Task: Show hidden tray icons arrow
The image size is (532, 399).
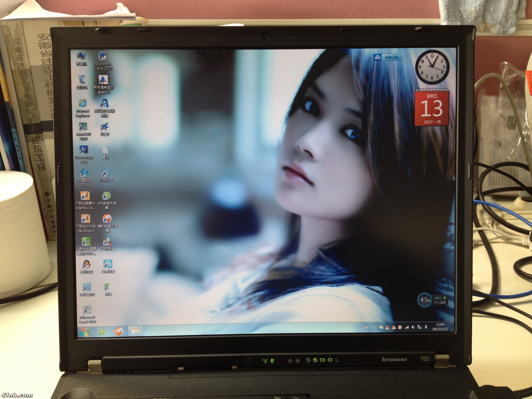Action: click(374, 328)
